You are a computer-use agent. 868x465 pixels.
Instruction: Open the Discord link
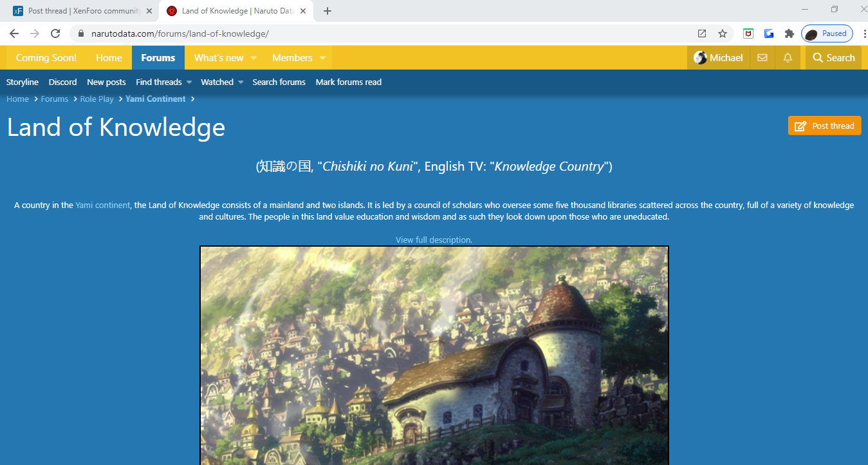coord(62,82)
